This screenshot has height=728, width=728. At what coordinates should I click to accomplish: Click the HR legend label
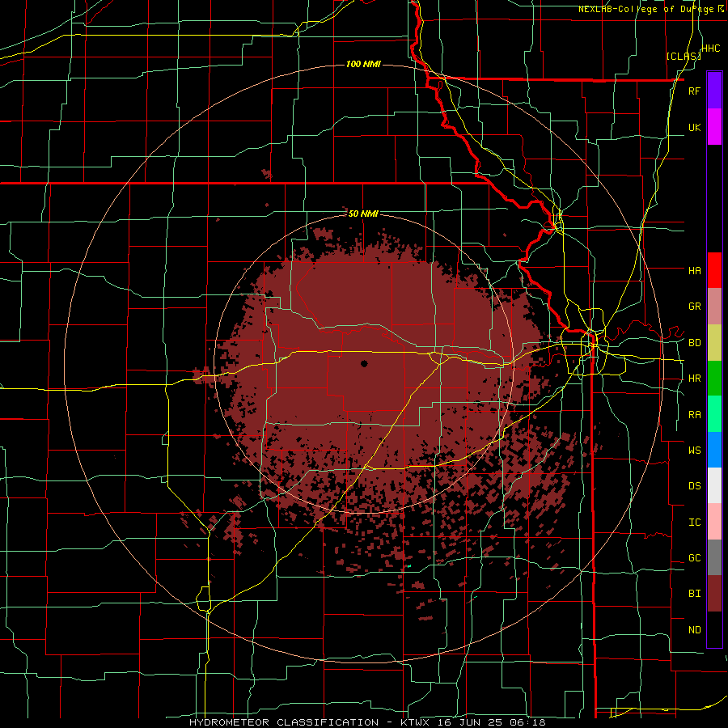coord(694,379)
